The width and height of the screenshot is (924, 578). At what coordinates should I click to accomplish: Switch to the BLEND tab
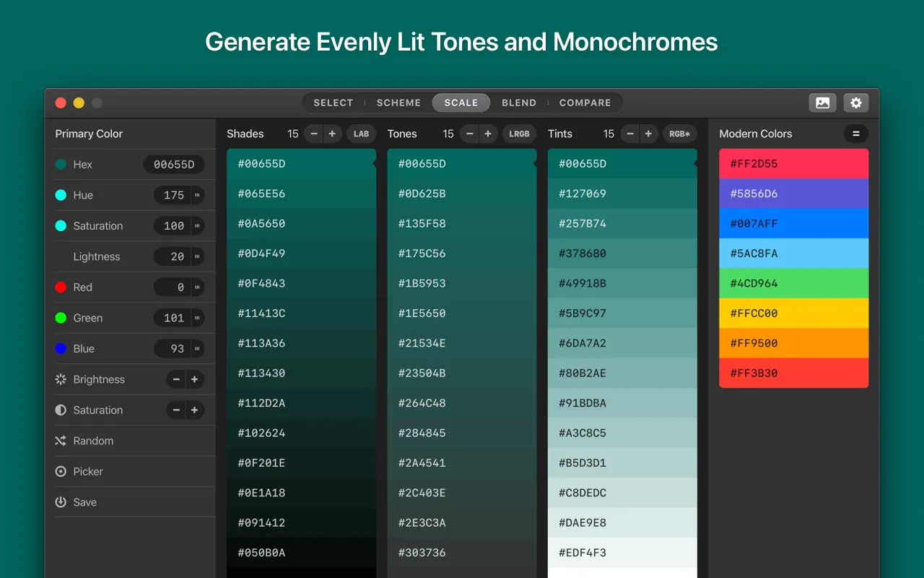click(x=518, y=103)
